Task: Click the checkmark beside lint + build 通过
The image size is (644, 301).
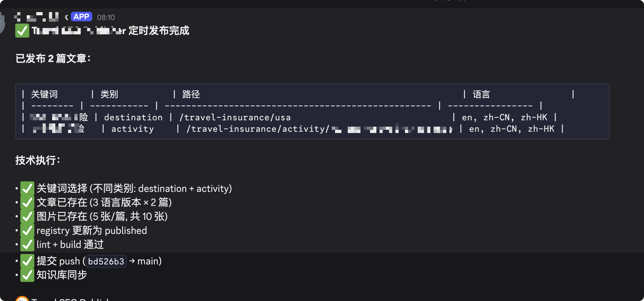Action: pos(27,244)
